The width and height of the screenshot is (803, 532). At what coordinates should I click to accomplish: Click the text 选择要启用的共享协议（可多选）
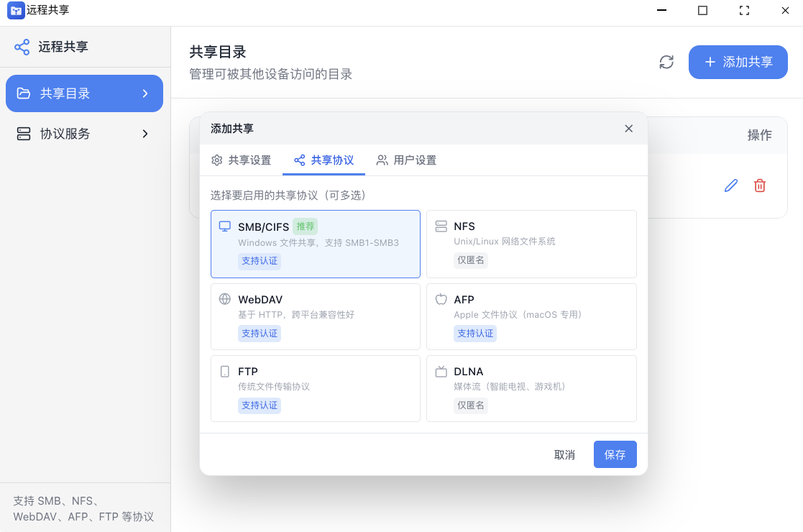pyautogui.click(x=290, y=195)
